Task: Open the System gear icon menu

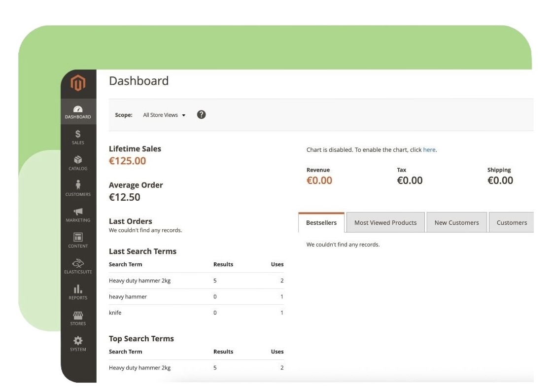Action: tap(78, 341)
